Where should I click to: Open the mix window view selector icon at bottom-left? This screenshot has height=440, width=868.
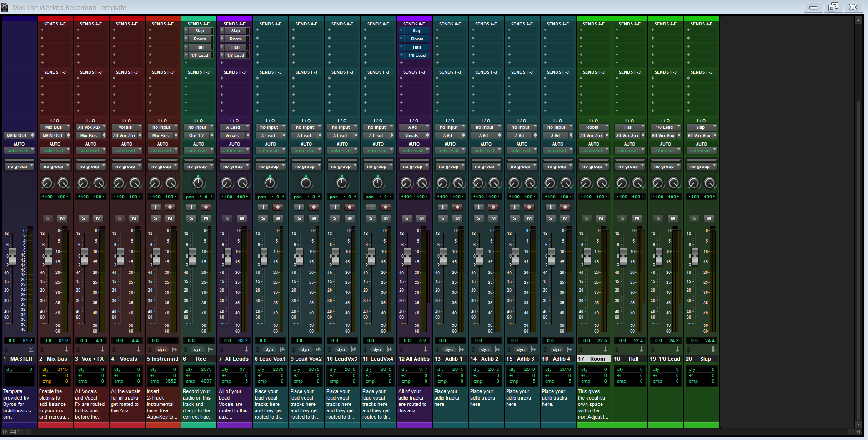pyautogui.click(x=14, y=431)
